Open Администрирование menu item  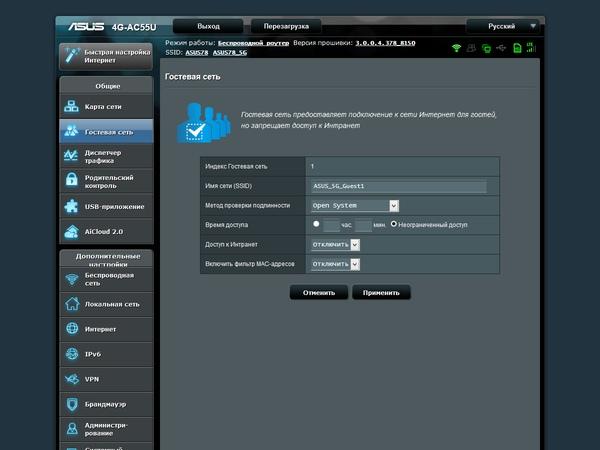point(106,429)
